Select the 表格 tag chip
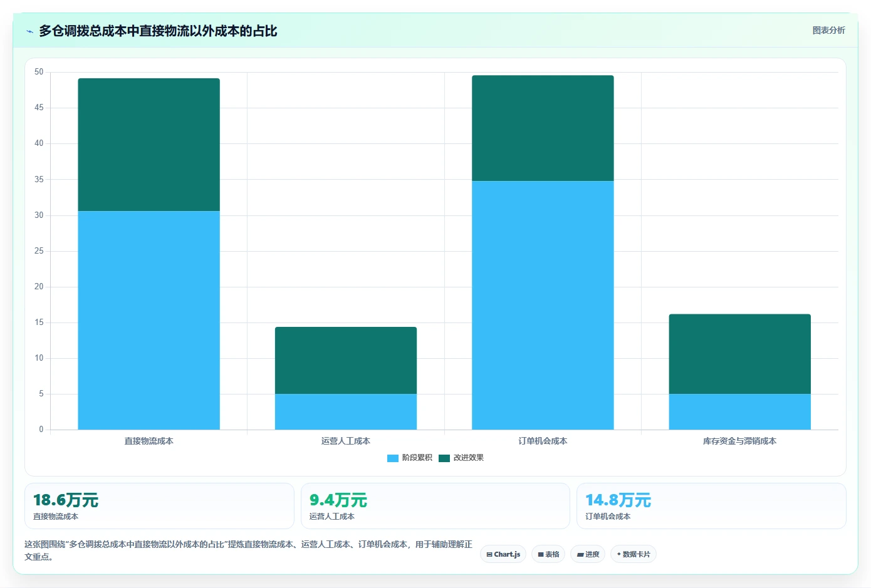Image resolution: width=871 pixels, height=588 pixels. pos(548,554)
